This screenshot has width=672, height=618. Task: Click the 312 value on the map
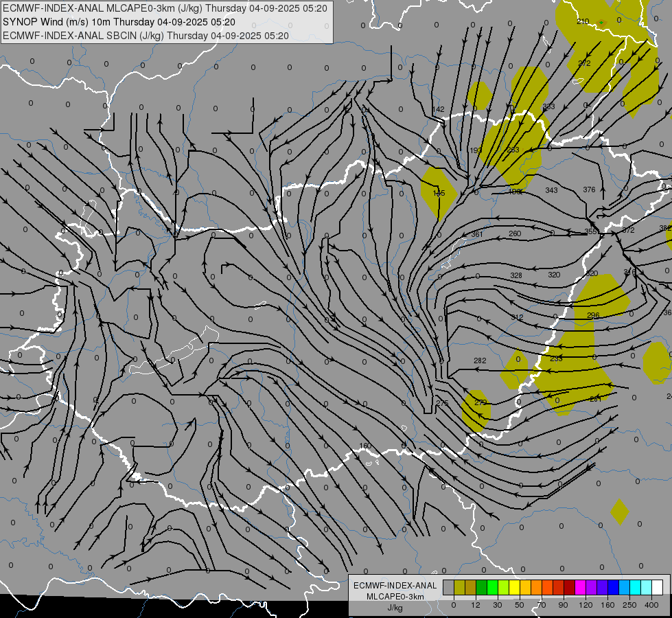pyautogui.click(x=518, y=317)
